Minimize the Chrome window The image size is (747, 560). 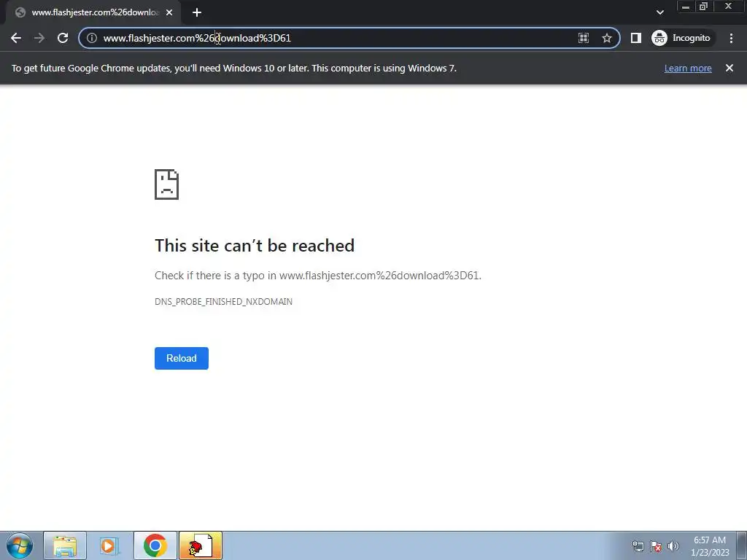coord(686,6)
